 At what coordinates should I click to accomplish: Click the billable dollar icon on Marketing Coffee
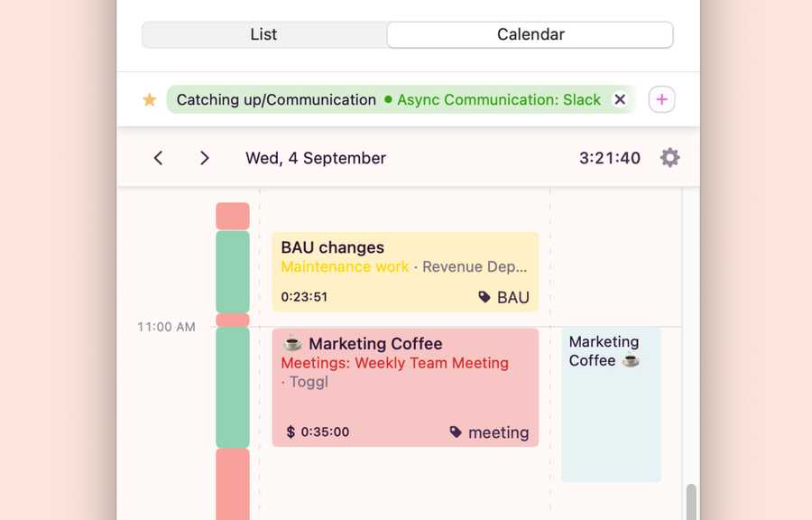pos(290,432)
